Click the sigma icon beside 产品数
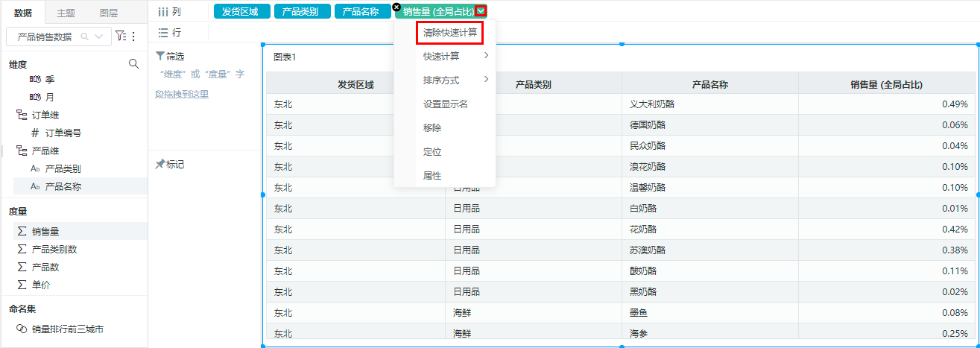Image resolution: width=980 pixels, height=348 pixels. coord(22,267)
